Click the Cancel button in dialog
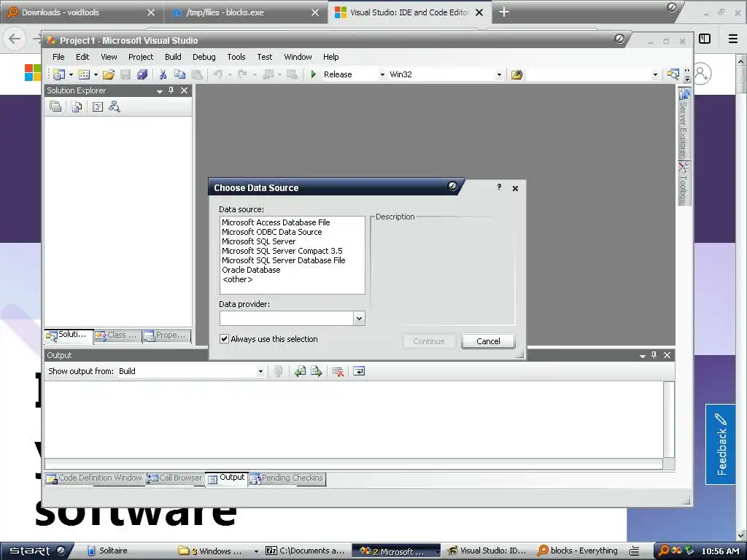The image size is (747, 560). point(488,341)
